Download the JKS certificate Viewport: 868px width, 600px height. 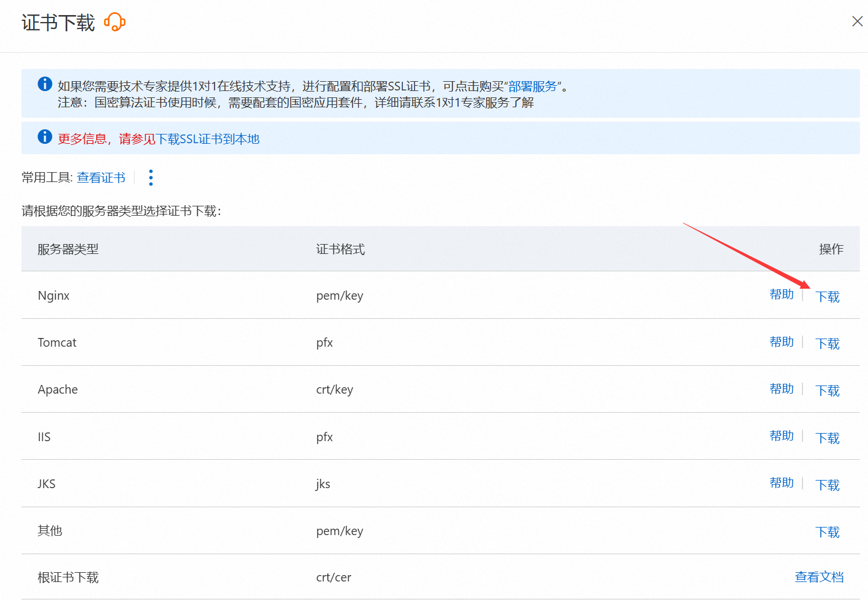[827, 485]
